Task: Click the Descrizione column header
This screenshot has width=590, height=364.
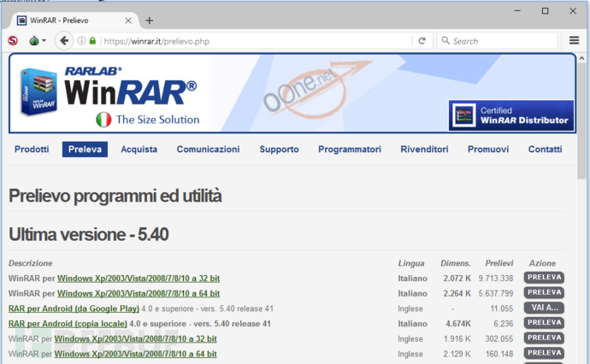Action: (31, 263)
